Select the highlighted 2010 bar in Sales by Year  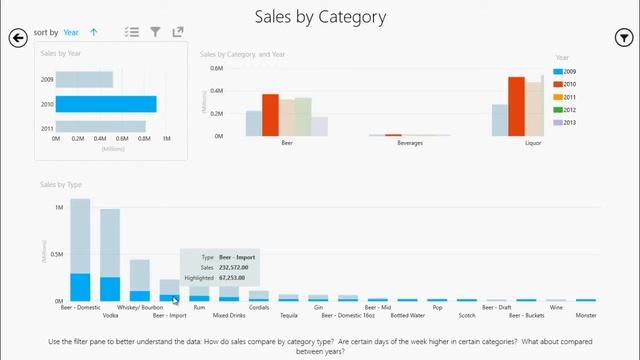point(106,104)
